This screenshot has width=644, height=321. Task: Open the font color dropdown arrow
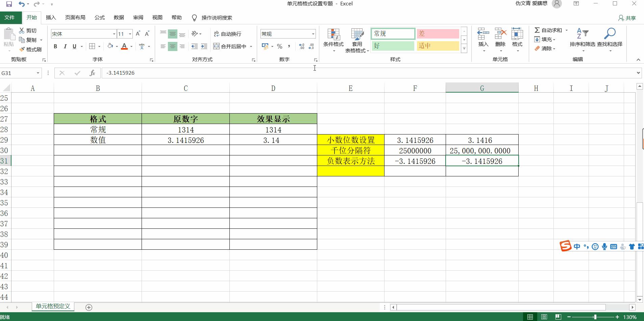click(131, 46)
